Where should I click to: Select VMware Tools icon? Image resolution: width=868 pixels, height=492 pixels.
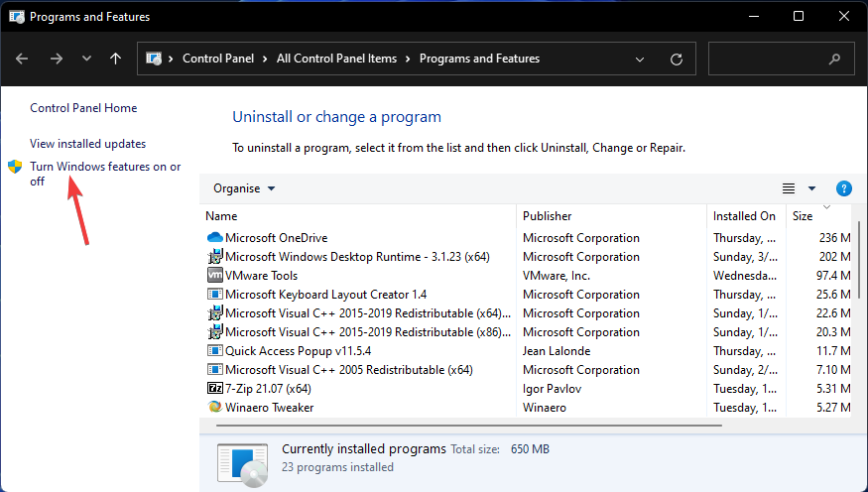tap(215, 275)
